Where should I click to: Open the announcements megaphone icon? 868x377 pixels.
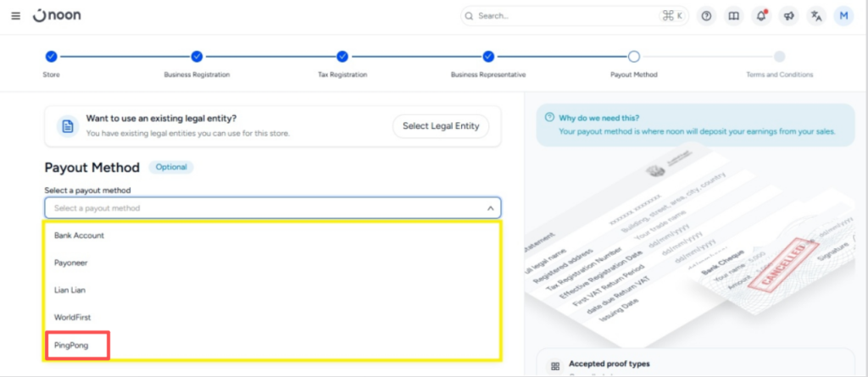[x=789, y=16]
